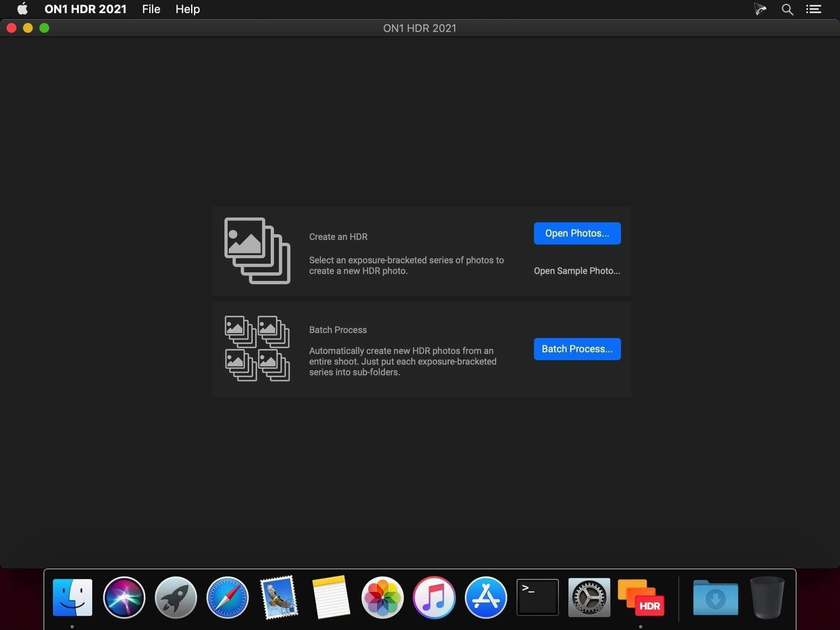Open Launchpad rocket icon
This screenshot has height=630, width=840.
[176, 597]
